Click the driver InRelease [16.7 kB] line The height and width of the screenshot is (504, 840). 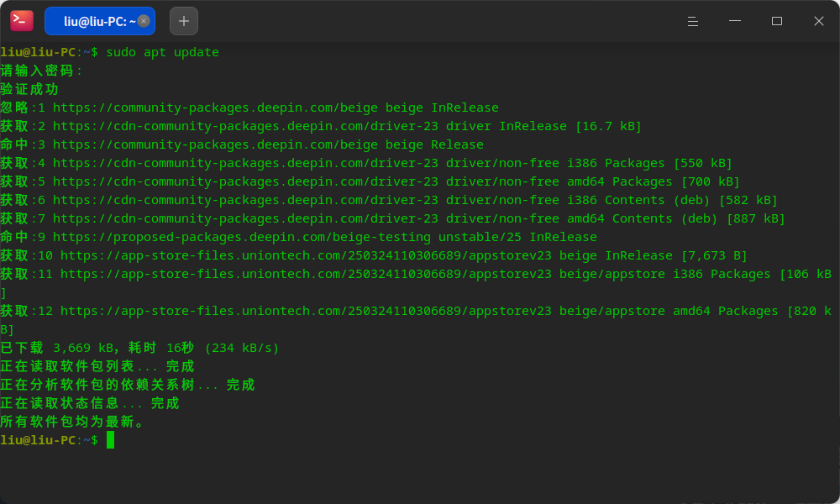click(x=320, y=126)
